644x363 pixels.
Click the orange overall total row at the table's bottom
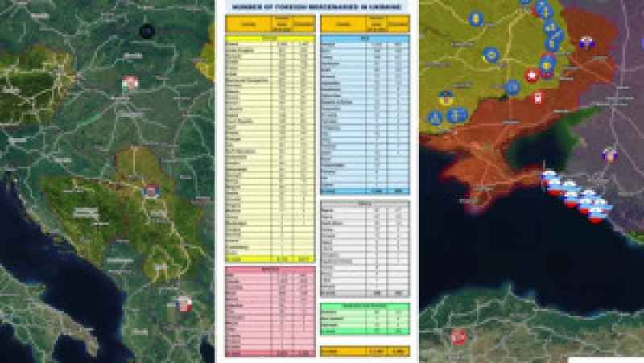click(364, 351)
